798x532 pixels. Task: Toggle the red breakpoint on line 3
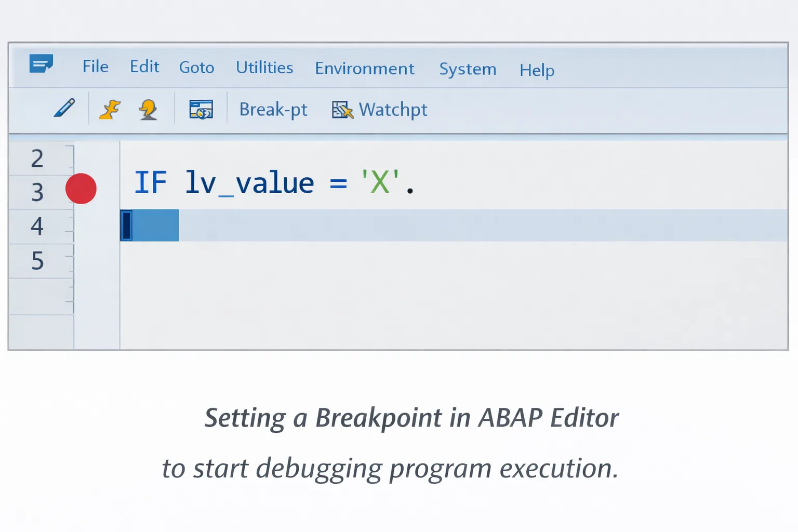pyautogui.click(x=81, y=189)
